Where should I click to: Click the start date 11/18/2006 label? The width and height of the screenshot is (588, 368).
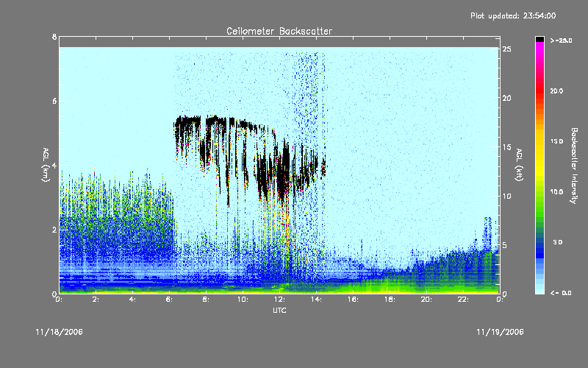tap(60, 332)
